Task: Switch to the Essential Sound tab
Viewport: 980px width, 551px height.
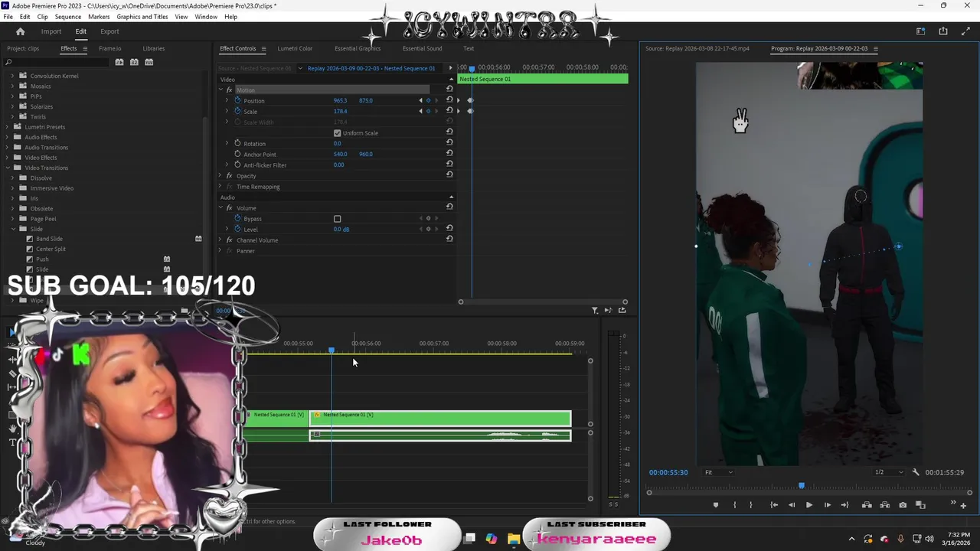Action: coord(422,48)
